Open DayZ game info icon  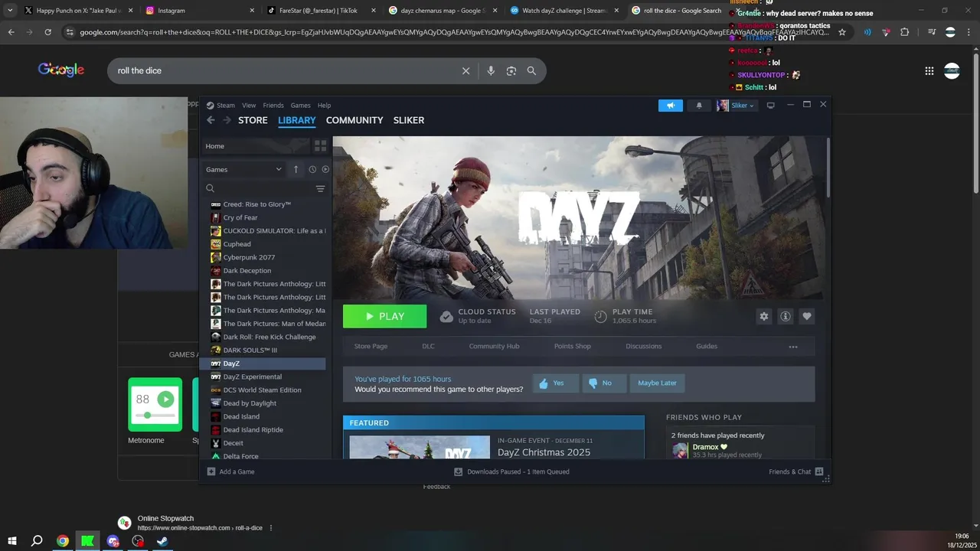tap(785, 316)
